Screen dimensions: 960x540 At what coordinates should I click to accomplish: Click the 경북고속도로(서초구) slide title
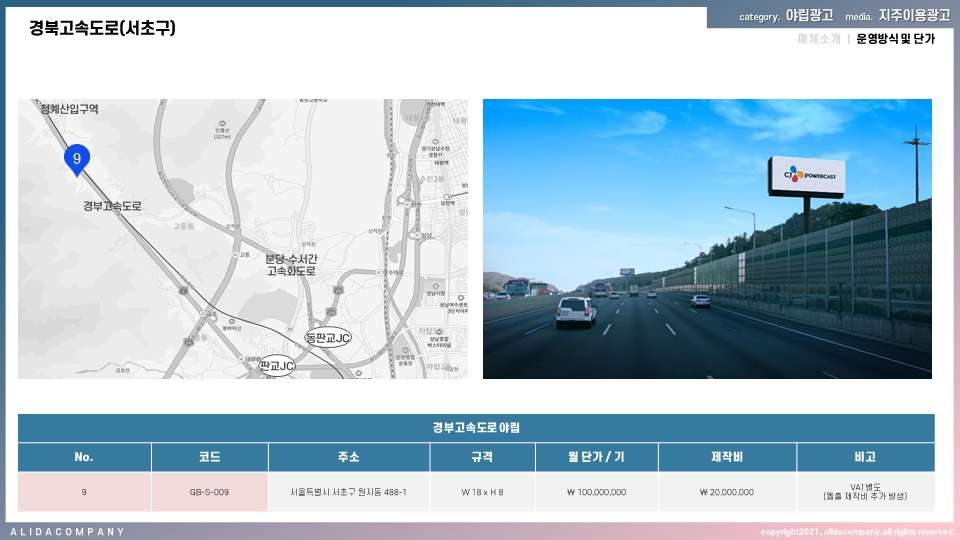point(103,28)
